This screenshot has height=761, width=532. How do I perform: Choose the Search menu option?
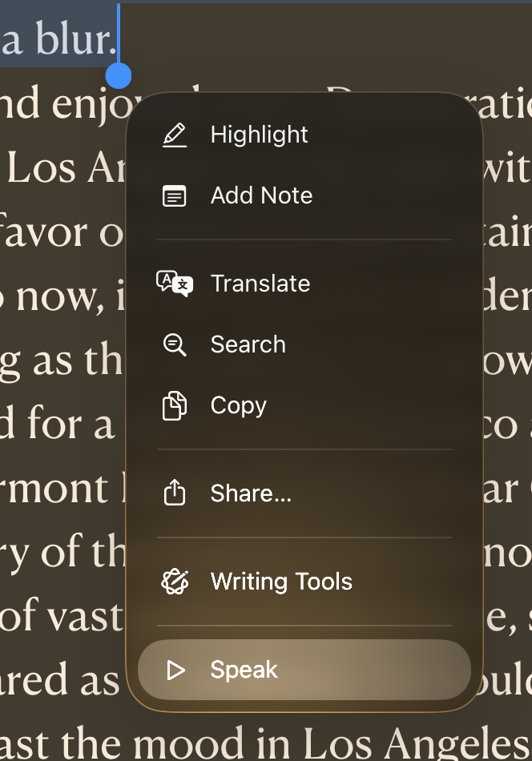[248, 344]
